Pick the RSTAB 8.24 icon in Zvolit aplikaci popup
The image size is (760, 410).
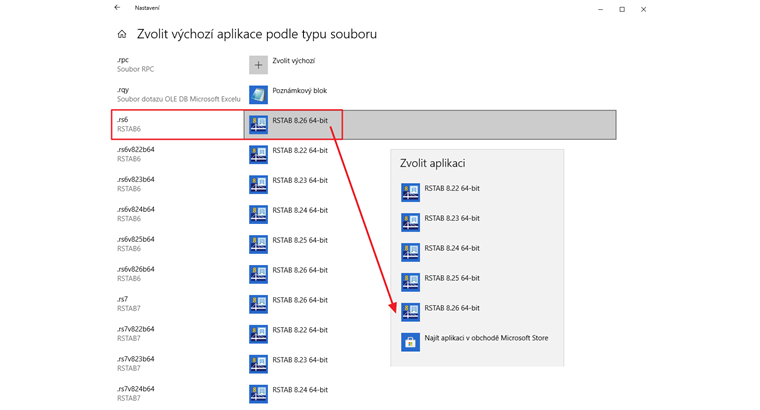pyautogui.click(x=411, y=252)
